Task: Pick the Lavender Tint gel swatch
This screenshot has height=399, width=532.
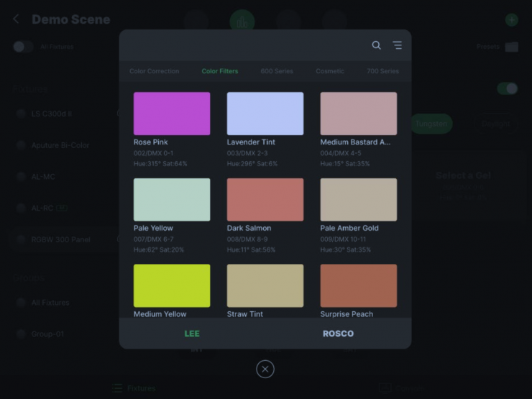Action: pos(265,114)
